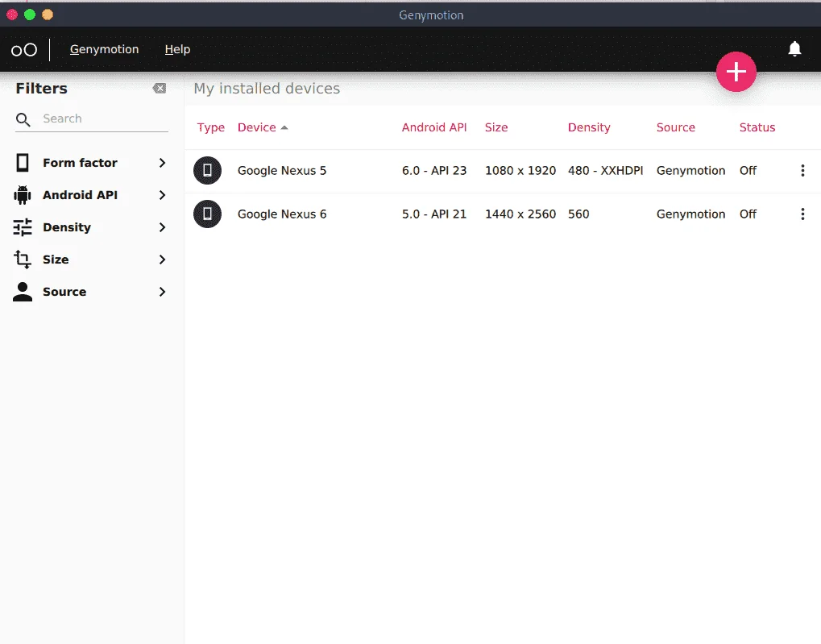Image resolution: width=821 pixels, height=644 pixels.
Task: Click the Source person icon
Action: coord(23,292)
